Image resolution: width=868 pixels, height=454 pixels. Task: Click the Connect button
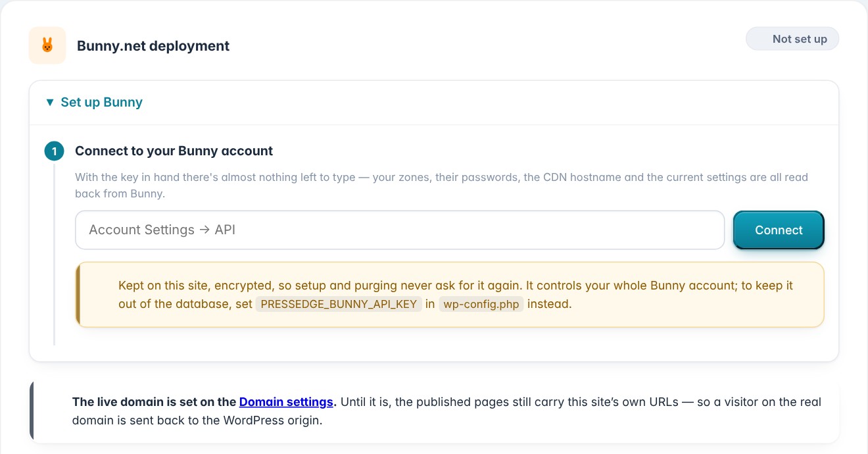click(779, 230)
